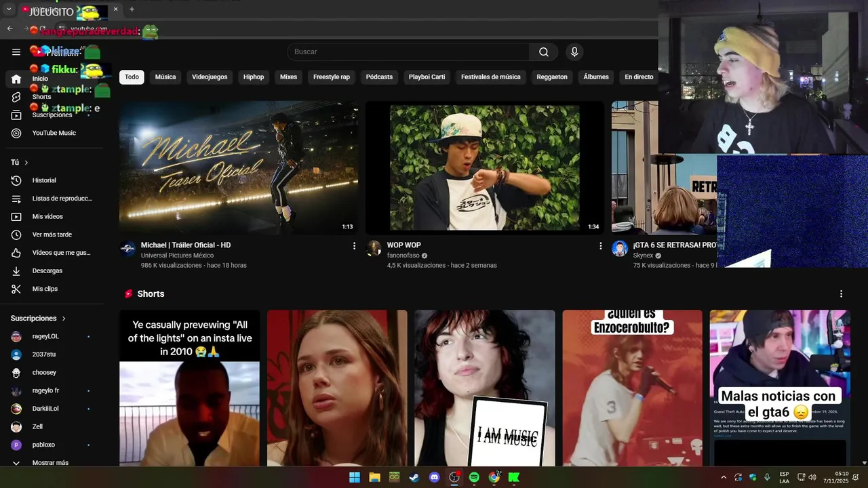This screenshot has height=488, width=868.
Task: Open Suscripciones in the sidebar
Action: click(54, 115)
